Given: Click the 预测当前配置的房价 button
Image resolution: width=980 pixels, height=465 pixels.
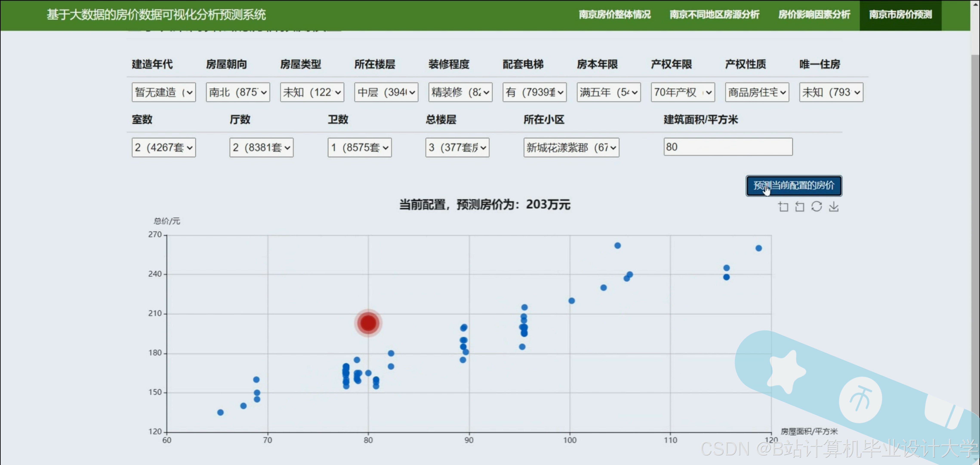Looking at the screenshot, I should pyautogui.click(x=794, y=186).
